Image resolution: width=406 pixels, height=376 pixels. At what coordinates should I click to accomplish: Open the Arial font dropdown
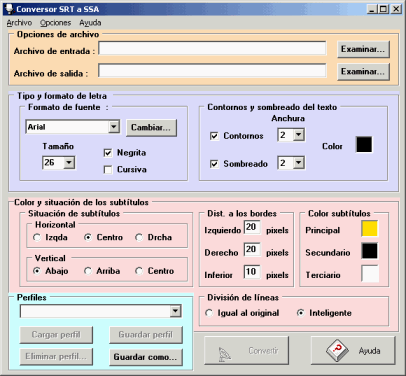(114, 127)
